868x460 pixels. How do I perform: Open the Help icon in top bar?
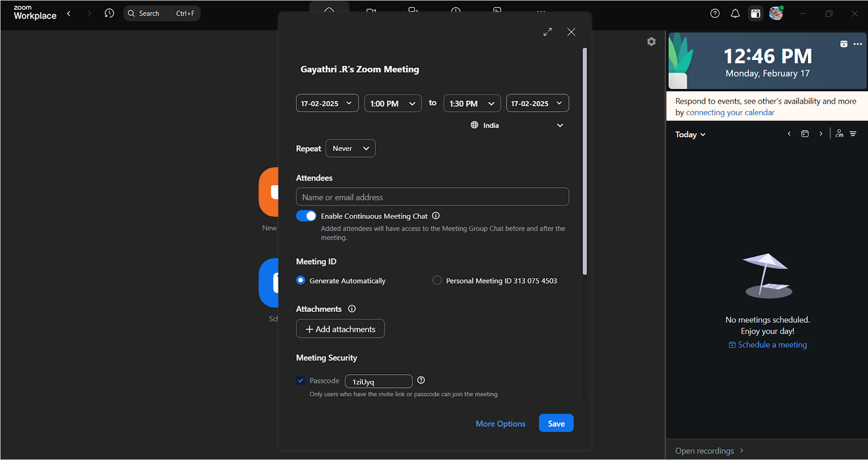coord(715,14)
